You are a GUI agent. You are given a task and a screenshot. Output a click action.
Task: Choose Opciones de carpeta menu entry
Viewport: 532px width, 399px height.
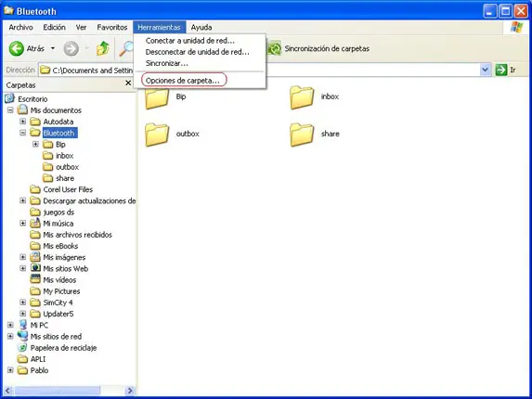tap(200, 81)
